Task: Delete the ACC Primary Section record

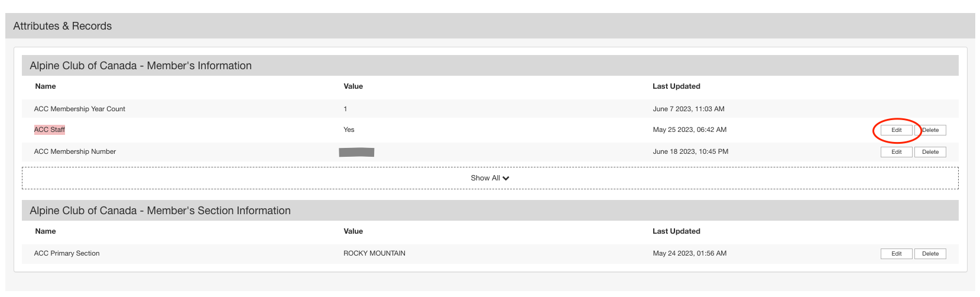Action: coord(930,254)
